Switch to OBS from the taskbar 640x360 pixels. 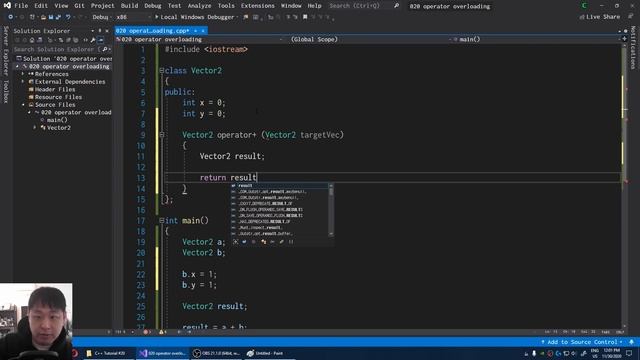pyautogui.click(x=216, y=353)
